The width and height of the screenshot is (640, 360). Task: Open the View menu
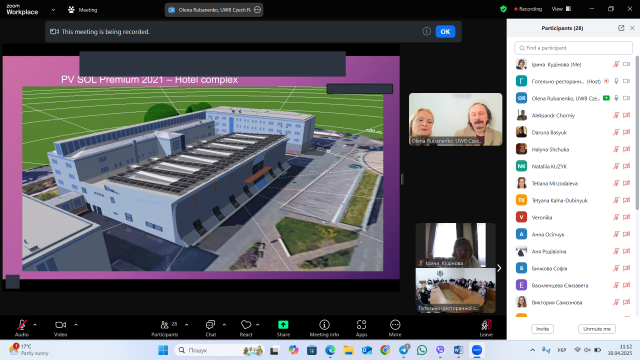click(561, 9)
